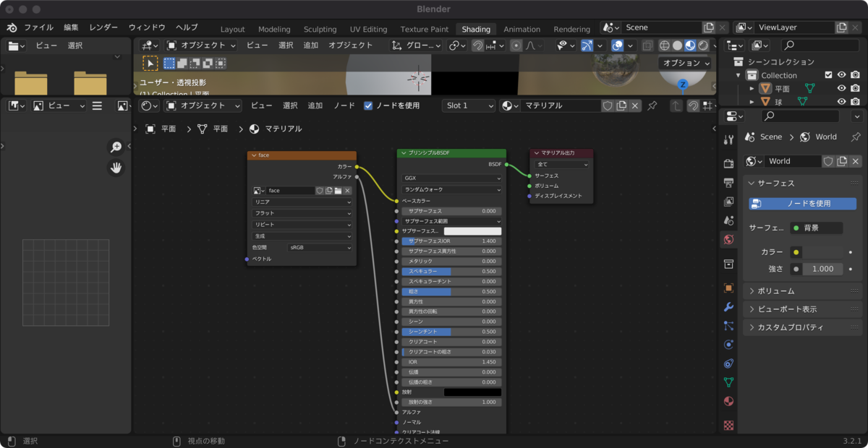Viewport: 868px width, 448px height.
Task: Unlink the マテリアル material with X
Action: coord(635,105)
